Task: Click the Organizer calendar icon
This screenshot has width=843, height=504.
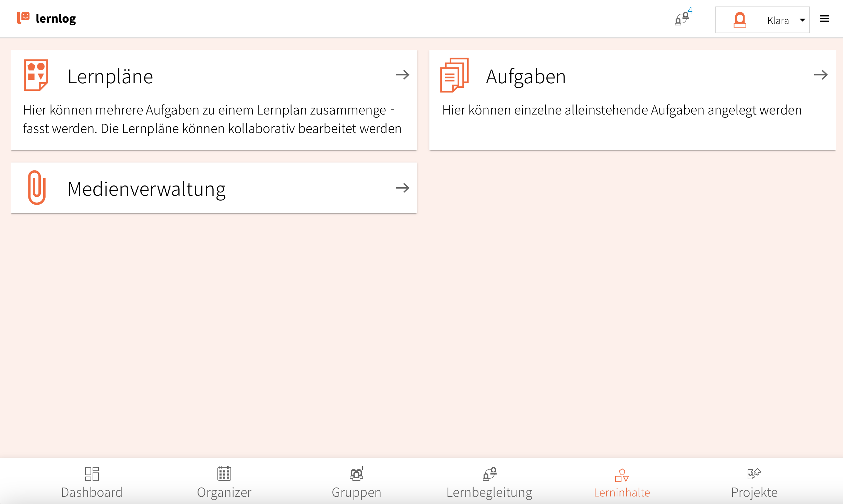Action: pyautogui.click(x=224, y=473)
